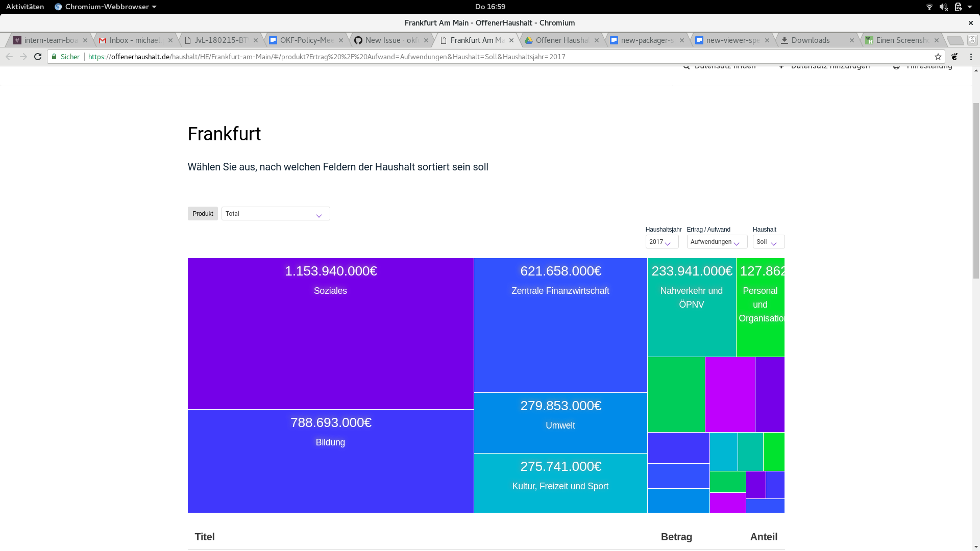
Task: Click the Wi-Fi status icon
Action: pyautogui.click(x=929, y=7)
